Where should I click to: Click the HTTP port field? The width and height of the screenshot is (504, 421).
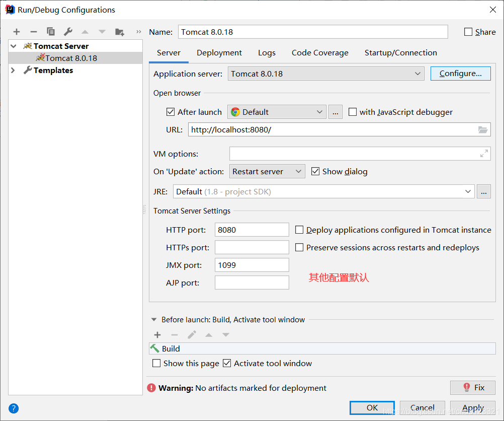coord(251,230)
